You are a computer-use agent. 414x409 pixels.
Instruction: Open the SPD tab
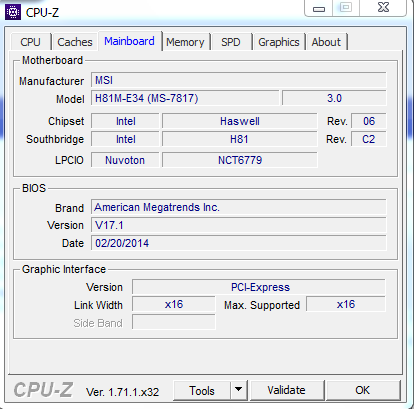(231, 42)
